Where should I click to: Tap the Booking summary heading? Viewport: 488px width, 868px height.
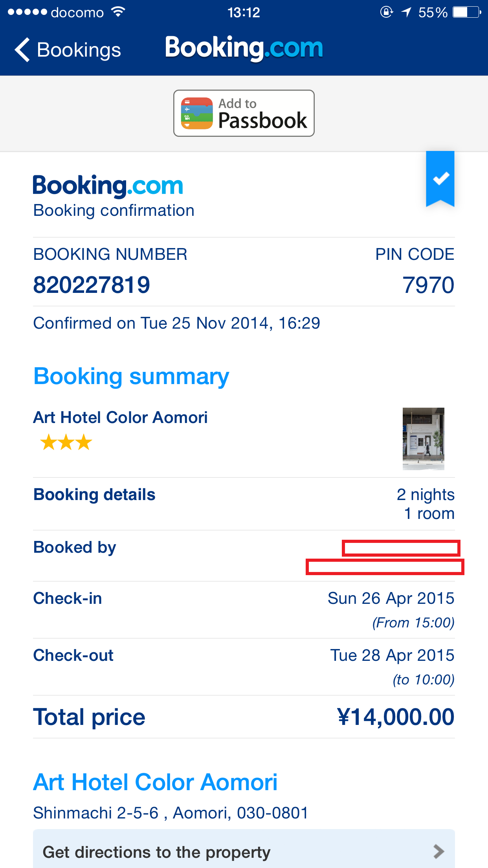(x=131, y=376)
